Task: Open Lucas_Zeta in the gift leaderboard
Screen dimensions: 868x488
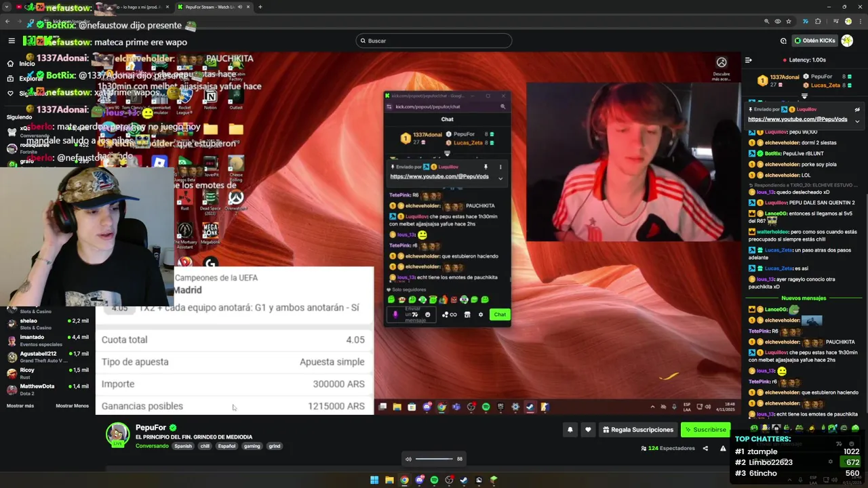Action: (x=825, y=85)
